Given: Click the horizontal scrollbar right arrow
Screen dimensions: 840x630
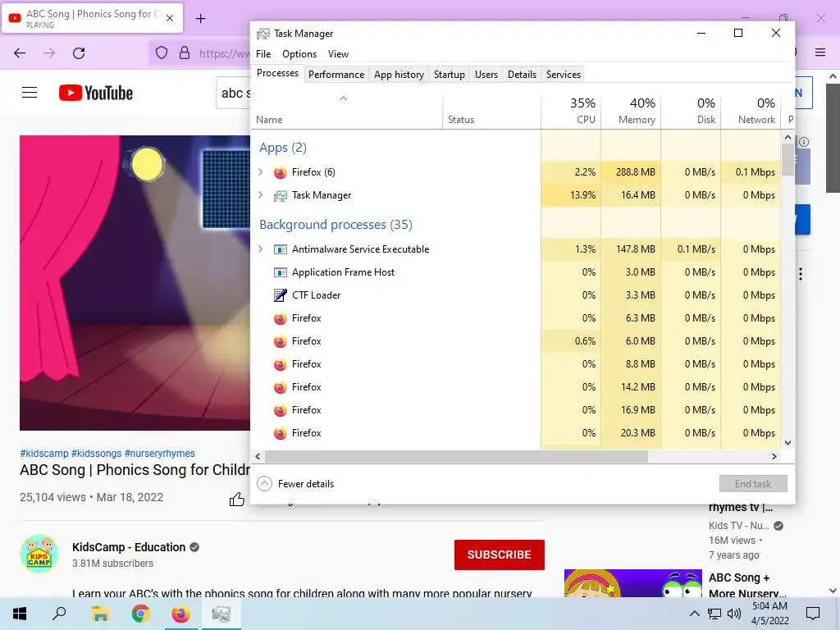Looking at the screenshot, I should tap(774, 456).
